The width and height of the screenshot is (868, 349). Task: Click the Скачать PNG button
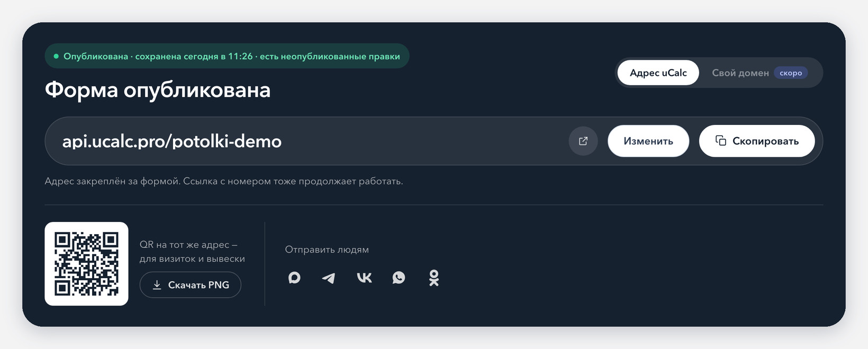click(191, 285)
